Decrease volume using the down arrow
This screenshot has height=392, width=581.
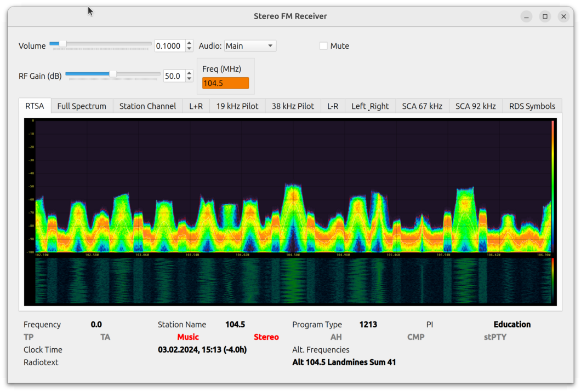(189, 49)
